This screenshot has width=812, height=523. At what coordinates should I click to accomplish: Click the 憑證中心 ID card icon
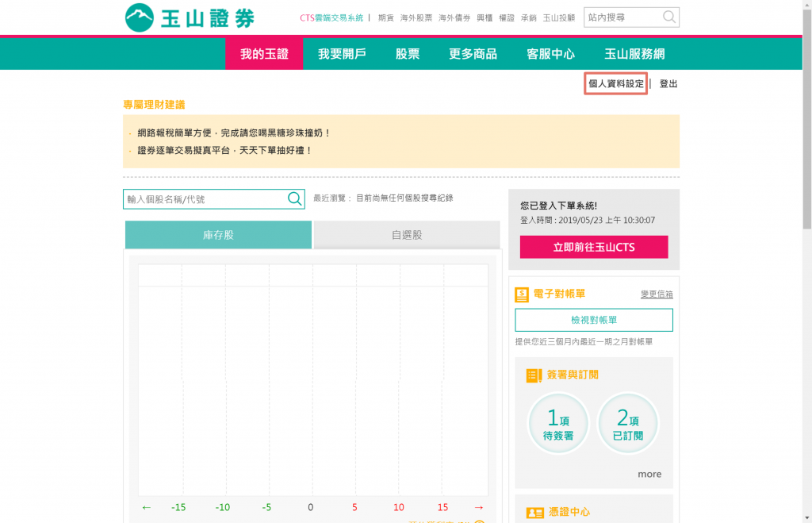(535, 513)
